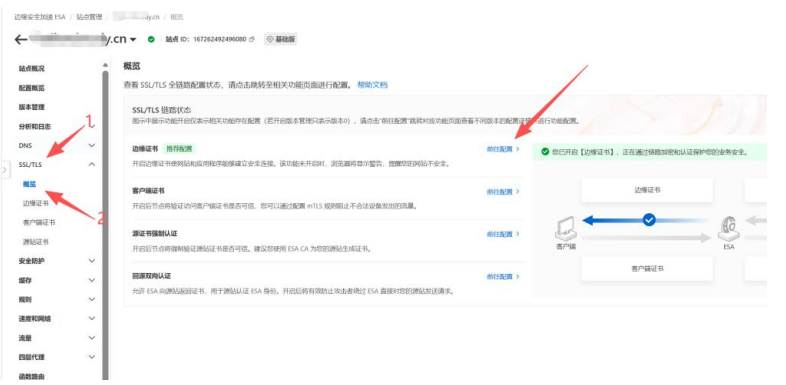Click the sidebar vertical scrollbar thumb
Screen dimensions: 786x385
[105, 226]
